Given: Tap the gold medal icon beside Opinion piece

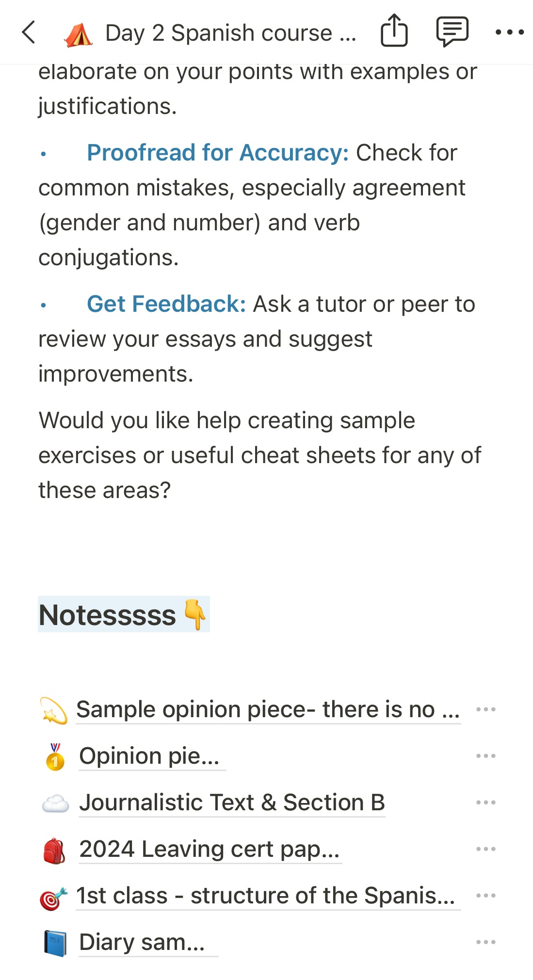Looking at the screenshot, I should 55,756.
